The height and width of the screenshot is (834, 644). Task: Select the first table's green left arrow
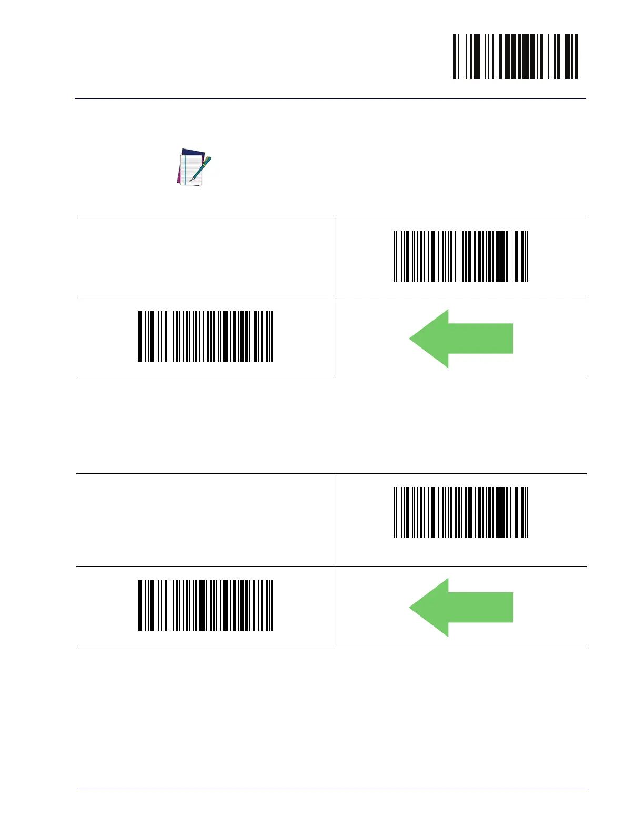(460, 339)
